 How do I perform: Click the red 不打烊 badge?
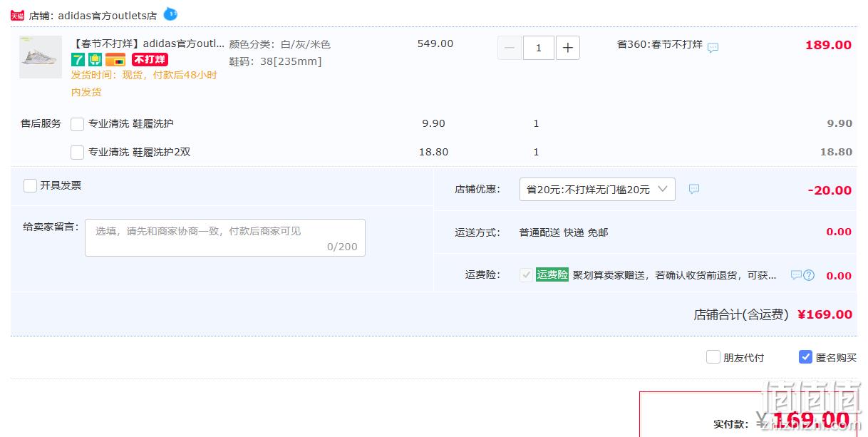[150, 60]
